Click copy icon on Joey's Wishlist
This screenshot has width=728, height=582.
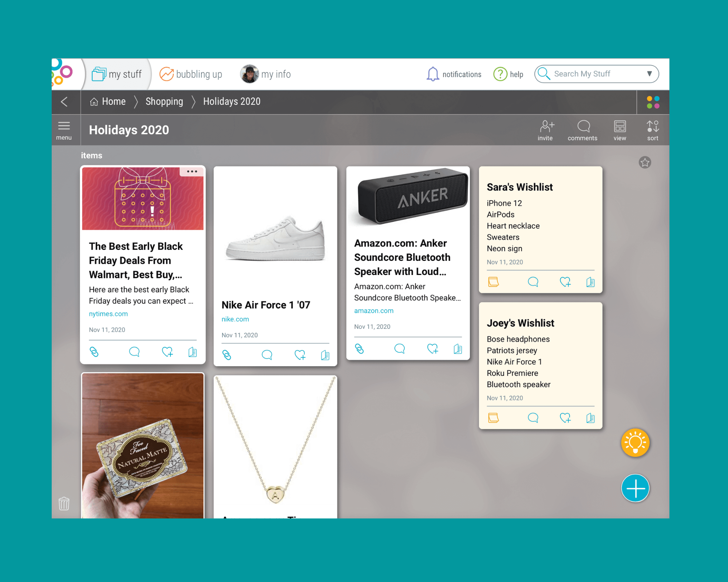590,418
